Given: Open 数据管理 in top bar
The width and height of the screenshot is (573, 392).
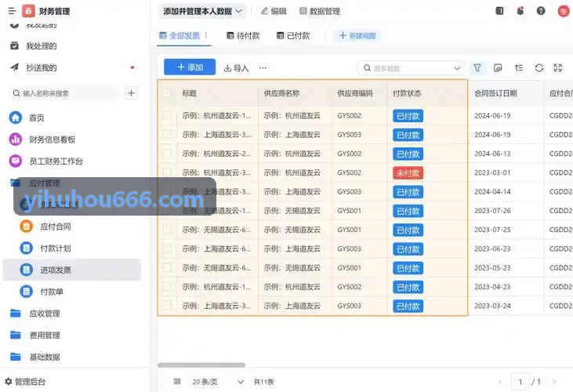Looking at the screenshot, I should point(320,11).
